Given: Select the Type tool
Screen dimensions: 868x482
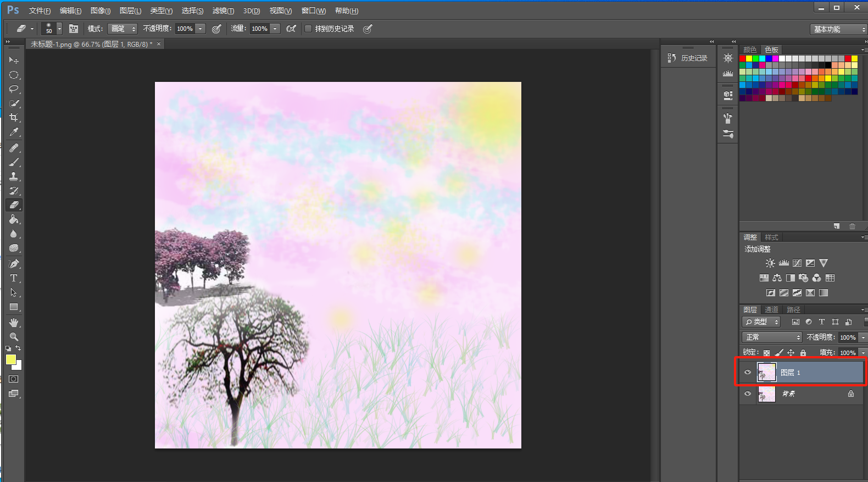Looking at the screenshot, I should pyautogui.click(x=14, y=278).
